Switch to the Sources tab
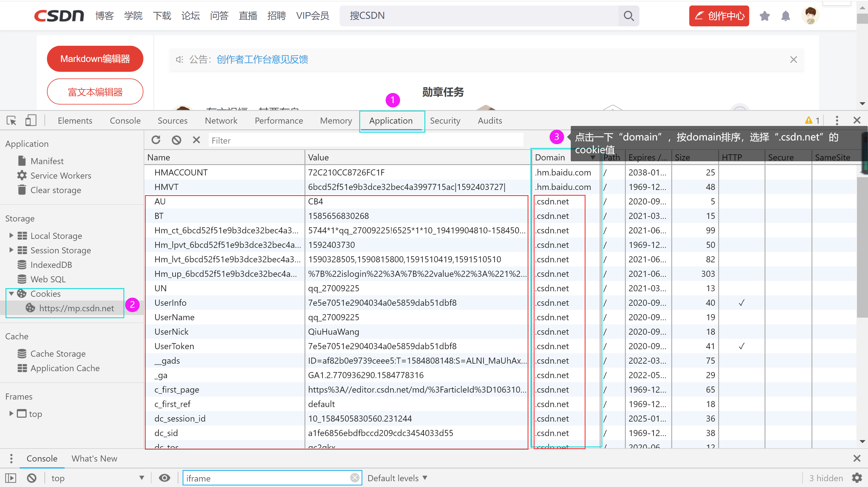The height and width of the screenshot is (487, 868). (172, 120)
